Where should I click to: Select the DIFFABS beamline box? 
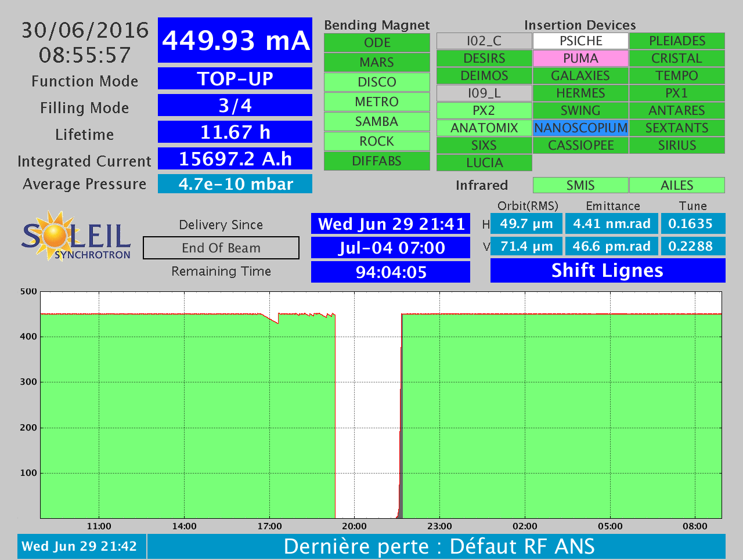(x=377, y=161)
